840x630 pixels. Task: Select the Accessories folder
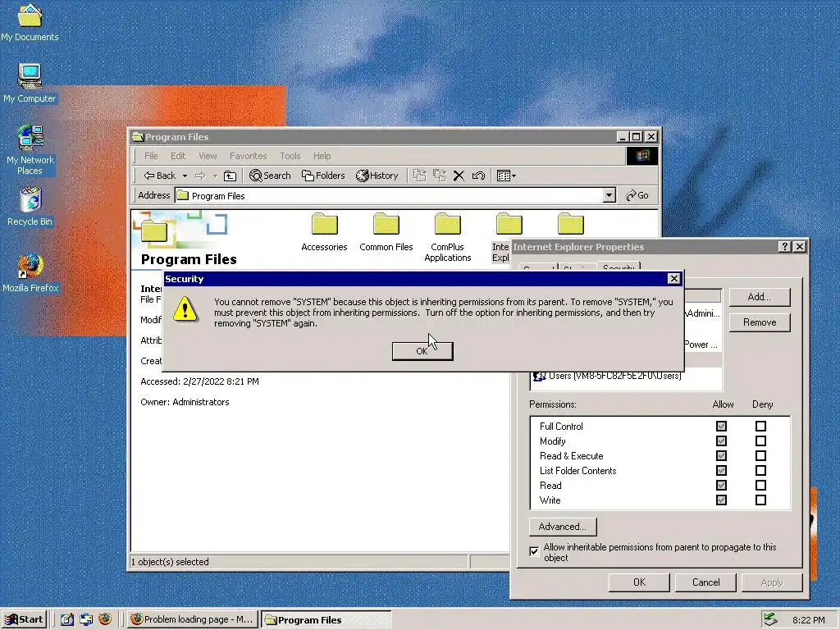pyautogui.click(x=324, y=232)
